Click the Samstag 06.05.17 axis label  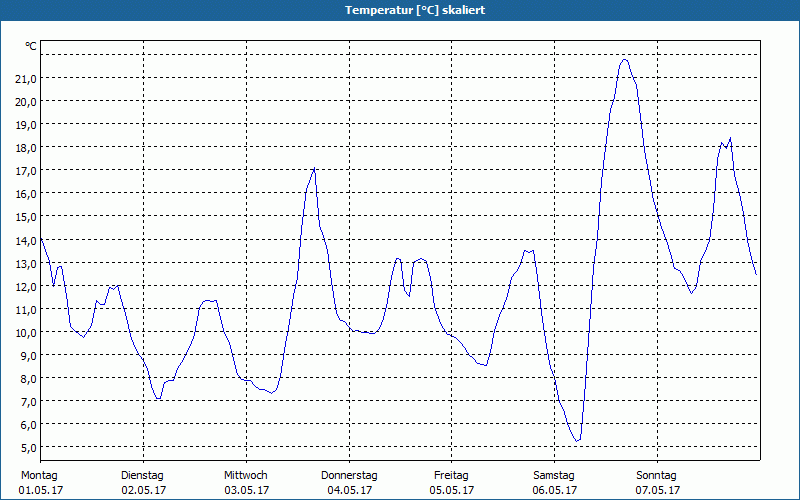[x=554, y=483]
